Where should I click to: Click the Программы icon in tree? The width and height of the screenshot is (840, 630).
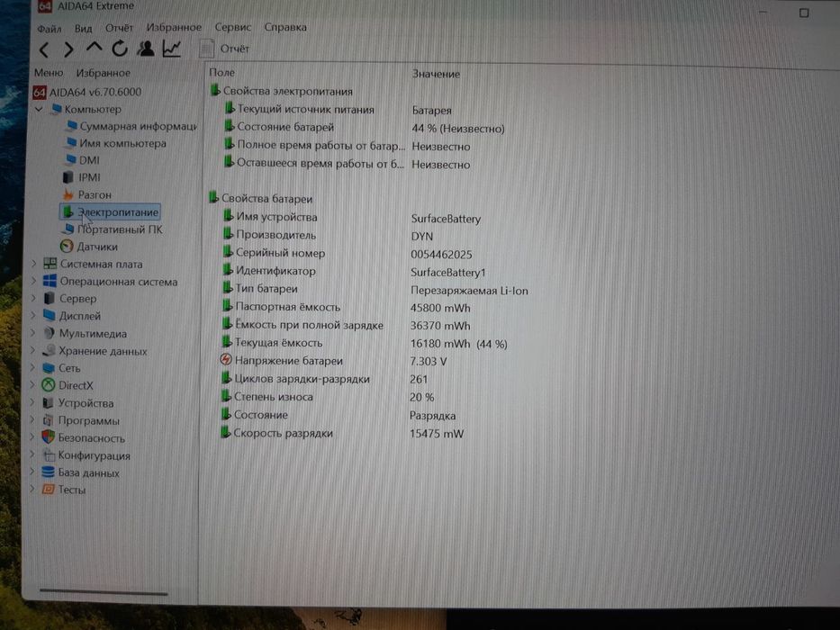pos(49,420)
